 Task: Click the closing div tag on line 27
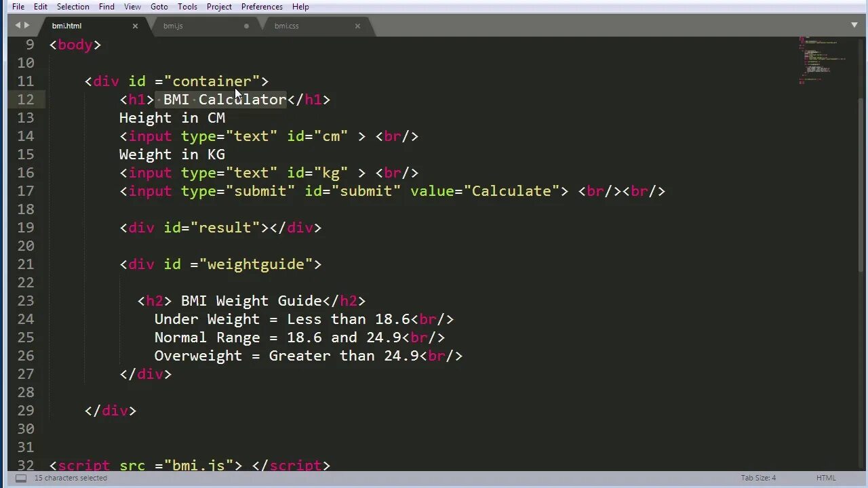146,374
